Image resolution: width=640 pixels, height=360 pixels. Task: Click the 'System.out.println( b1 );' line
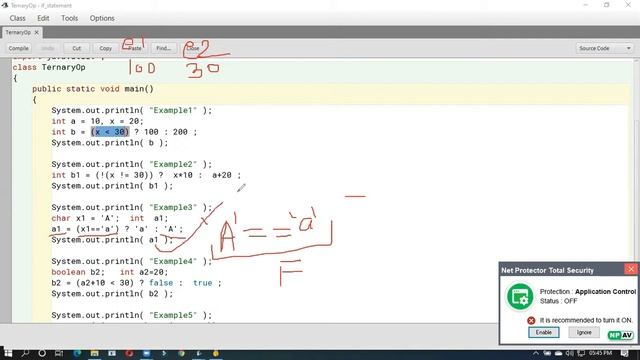point(112,186)
